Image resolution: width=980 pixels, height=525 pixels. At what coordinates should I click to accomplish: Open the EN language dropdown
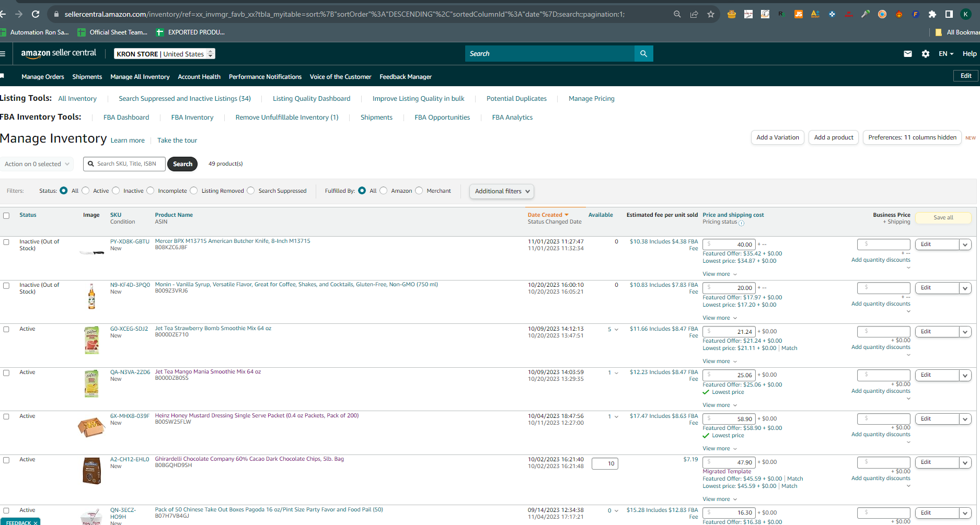(946, 53)
